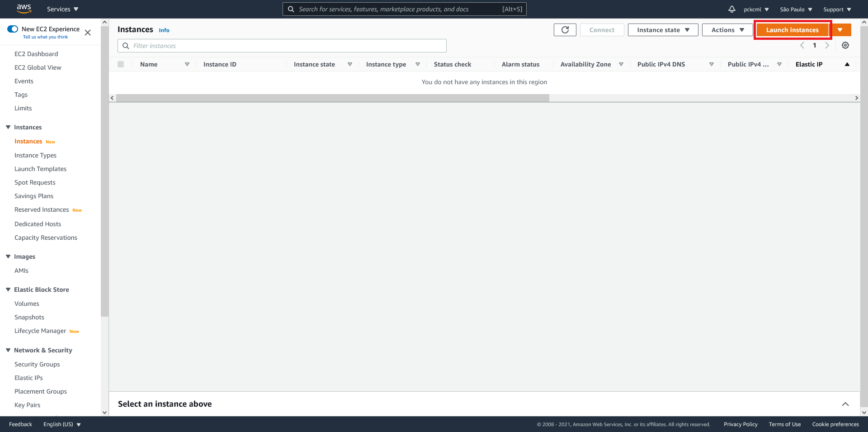
Task: Refresh the instances list
Action: (x=565, y=29)
